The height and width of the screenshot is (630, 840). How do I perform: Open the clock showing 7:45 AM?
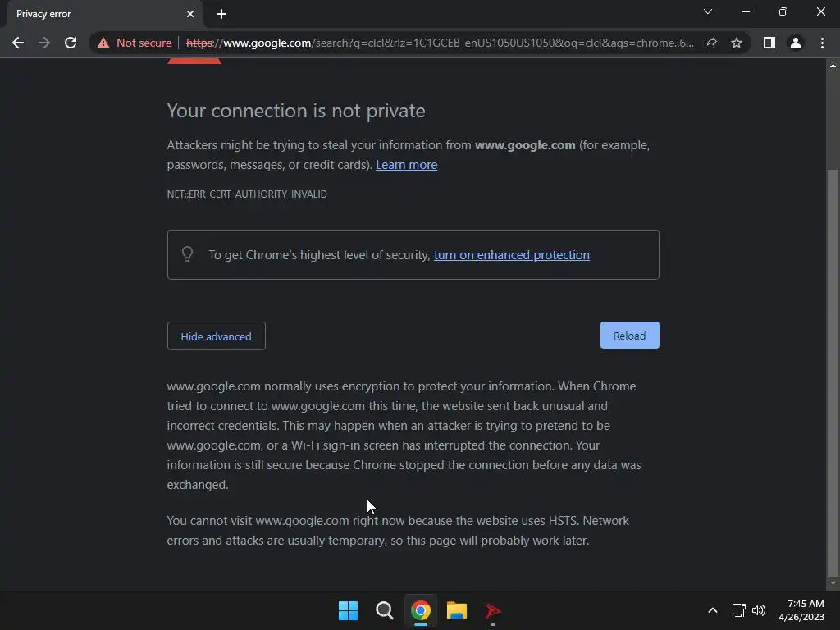tap(801, 610)
